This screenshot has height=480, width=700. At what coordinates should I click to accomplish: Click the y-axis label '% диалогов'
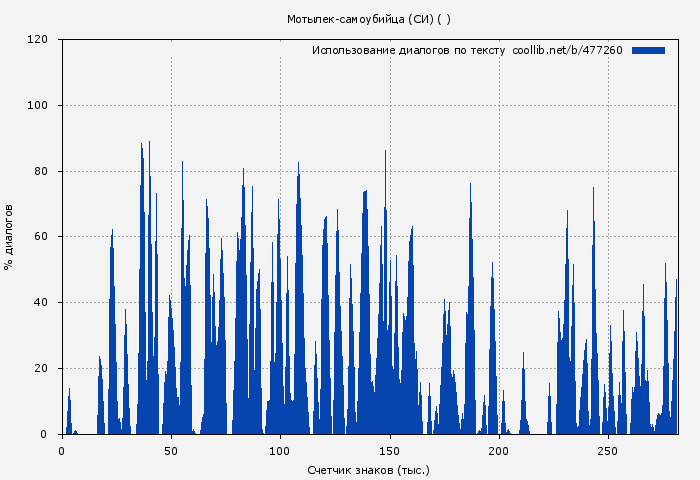[x=9, y=237]
